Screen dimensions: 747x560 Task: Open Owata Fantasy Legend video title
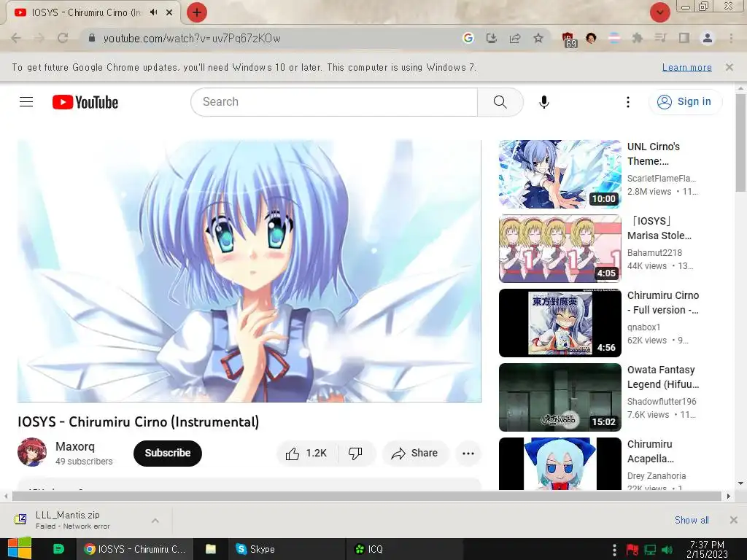click(x=662, y=377)
